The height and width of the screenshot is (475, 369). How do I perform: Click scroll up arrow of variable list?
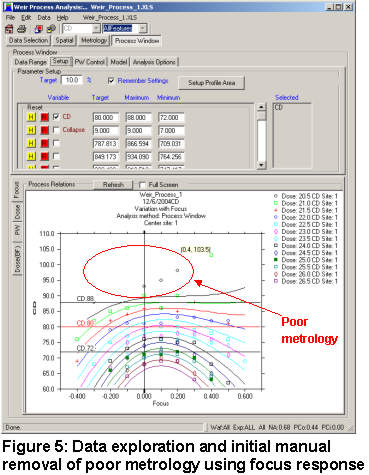pyautogui.click(x=261, y=107)
